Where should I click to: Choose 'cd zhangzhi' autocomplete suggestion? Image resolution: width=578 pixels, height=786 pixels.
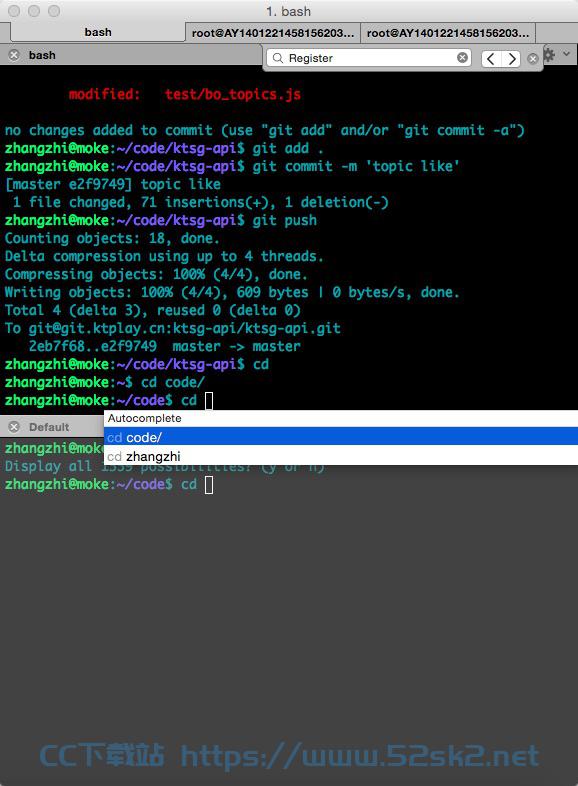pyautogui.click(x=341, y=456)
